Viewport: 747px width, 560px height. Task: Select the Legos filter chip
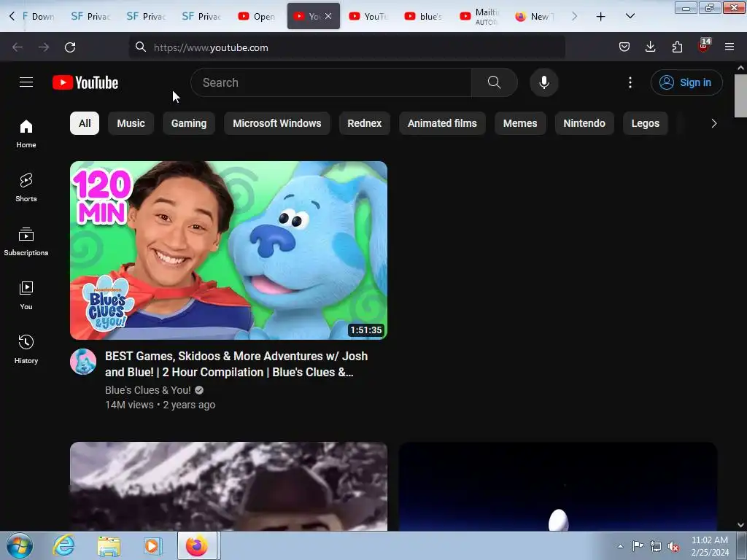pyautogui.click(x=645, y=123)
